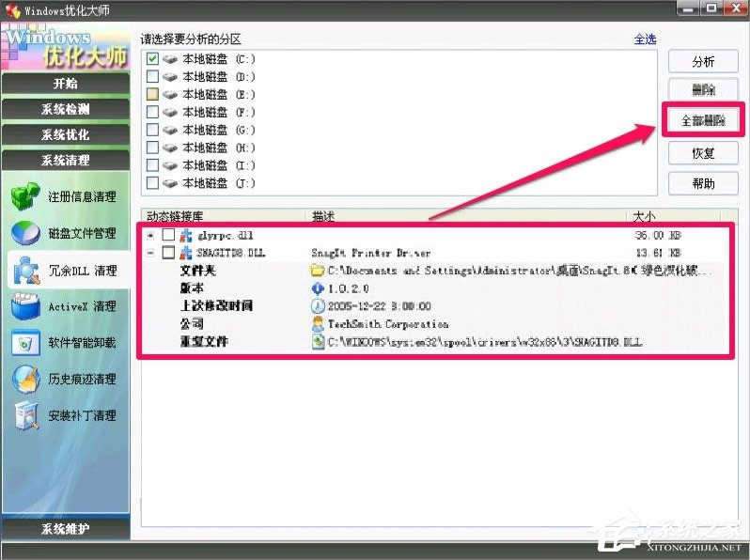
Task: Click the 恢复 button
Action: 703,153
